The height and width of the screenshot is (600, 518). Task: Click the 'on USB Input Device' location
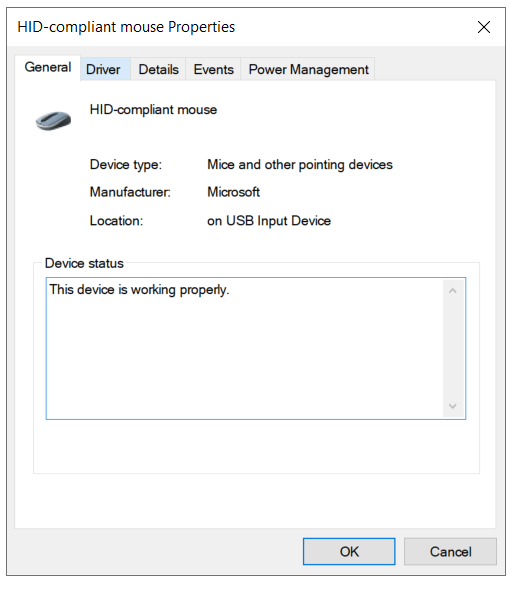[x=269, y=221]
